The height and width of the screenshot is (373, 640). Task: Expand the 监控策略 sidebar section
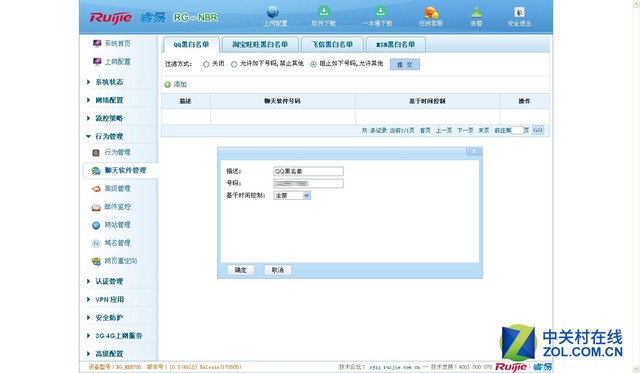109,118
